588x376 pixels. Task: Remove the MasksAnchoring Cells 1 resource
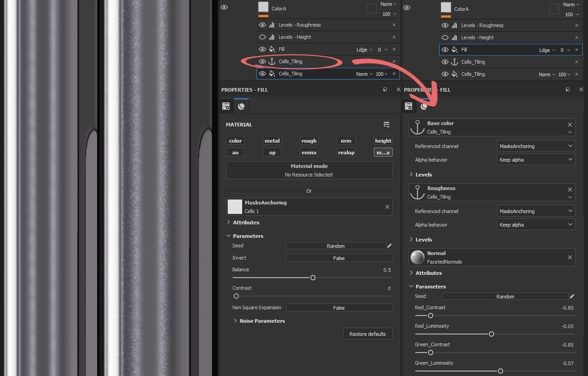pos(387,207)
